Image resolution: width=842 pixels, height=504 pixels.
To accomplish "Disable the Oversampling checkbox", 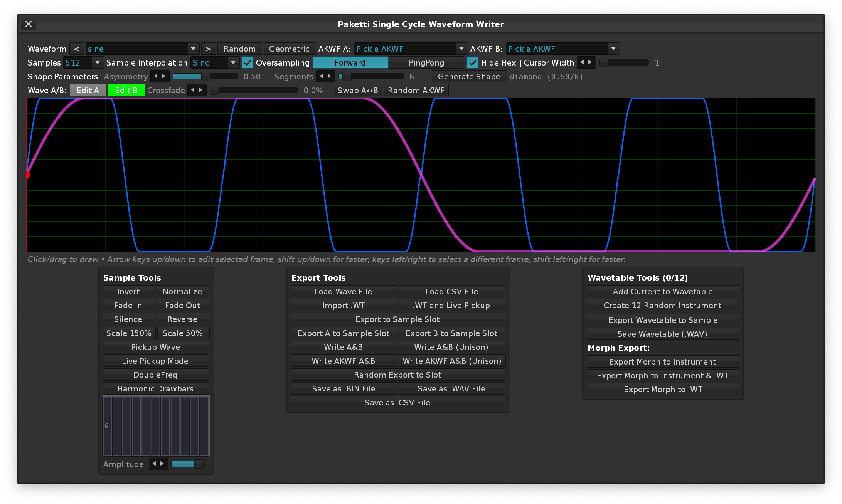I will (x=248, y=62).
